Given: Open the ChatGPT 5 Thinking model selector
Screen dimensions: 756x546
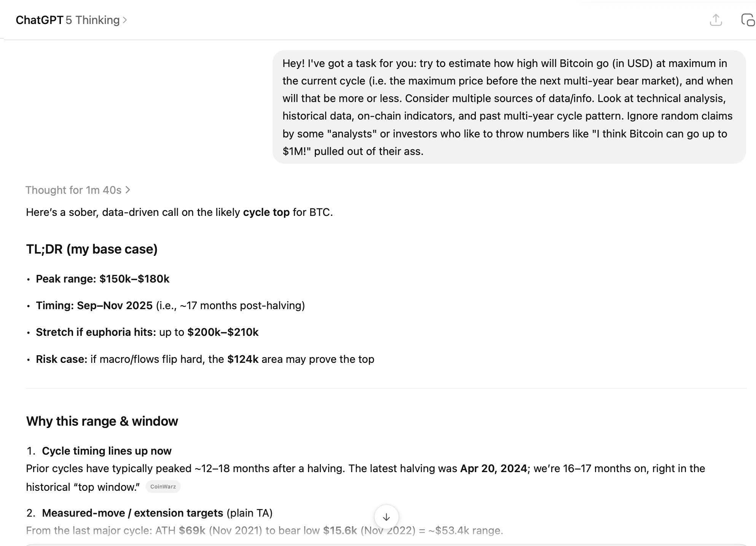Looking at the screenshot, I should (x=71, y=20).
